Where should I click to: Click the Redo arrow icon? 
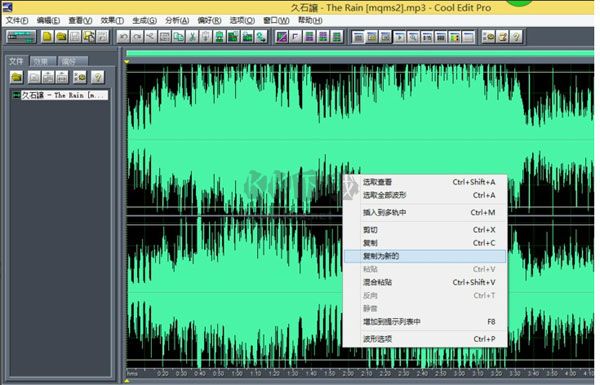tap(137, 37)
